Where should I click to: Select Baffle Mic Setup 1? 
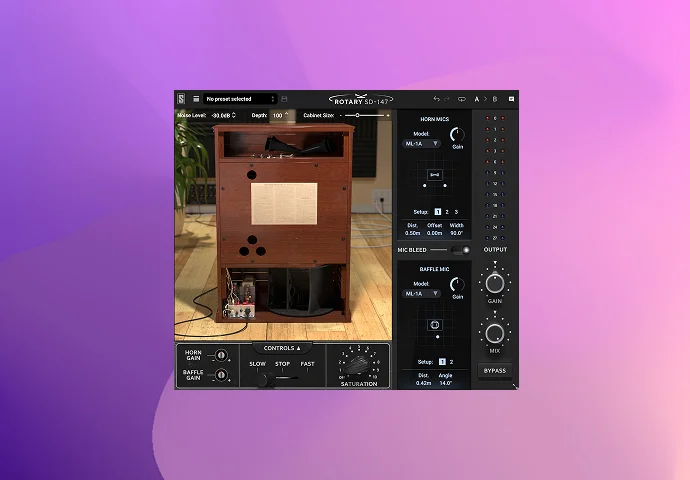442,362
